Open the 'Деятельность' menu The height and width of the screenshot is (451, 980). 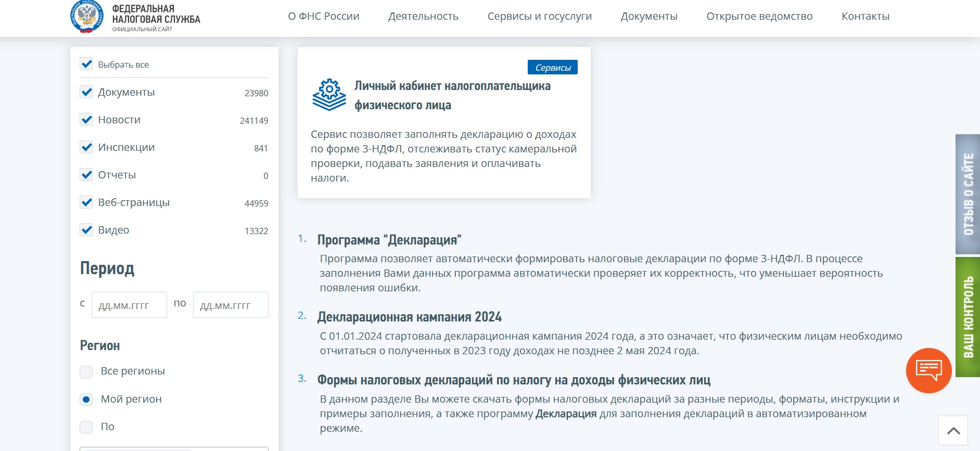(x=423, y=16)
